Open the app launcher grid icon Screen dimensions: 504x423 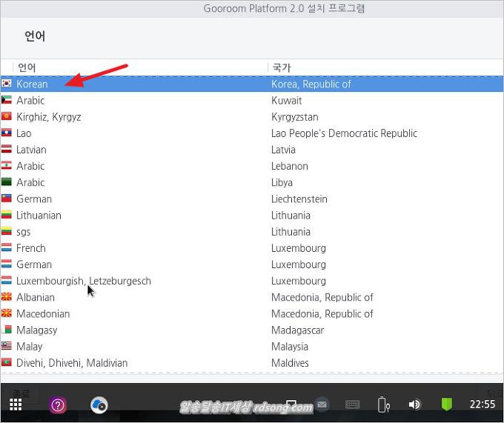(16, 404)
